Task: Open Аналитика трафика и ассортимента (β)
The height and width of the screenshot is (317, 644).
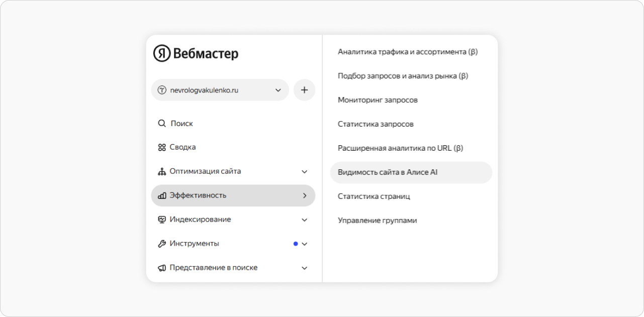Action: 408,52
